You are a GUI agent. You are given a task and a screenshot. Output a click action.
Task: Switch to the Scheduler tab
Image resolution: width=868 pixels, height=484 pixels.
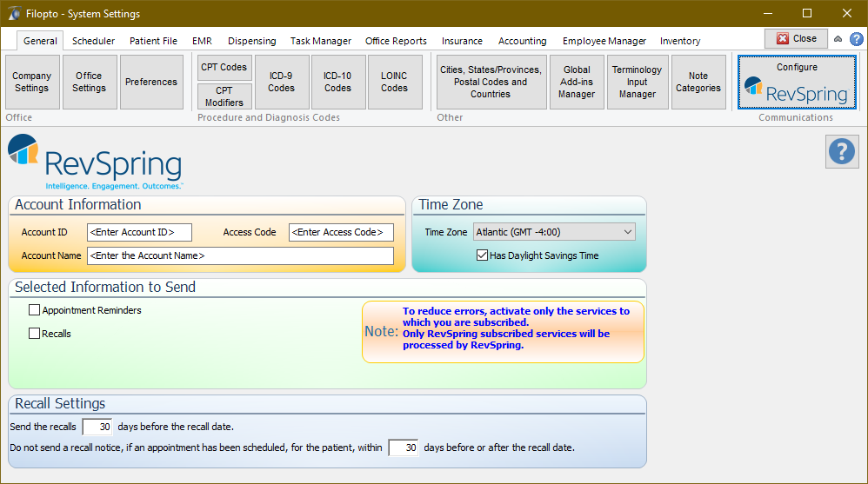tap(94, 41)
